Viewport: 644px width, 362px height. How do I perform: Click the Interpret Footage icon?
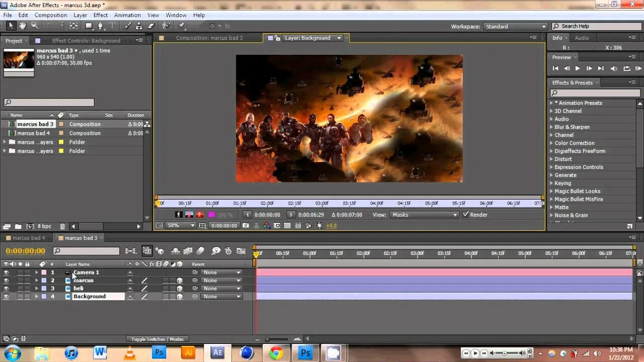pyautogui.click(x=7, y=227)
